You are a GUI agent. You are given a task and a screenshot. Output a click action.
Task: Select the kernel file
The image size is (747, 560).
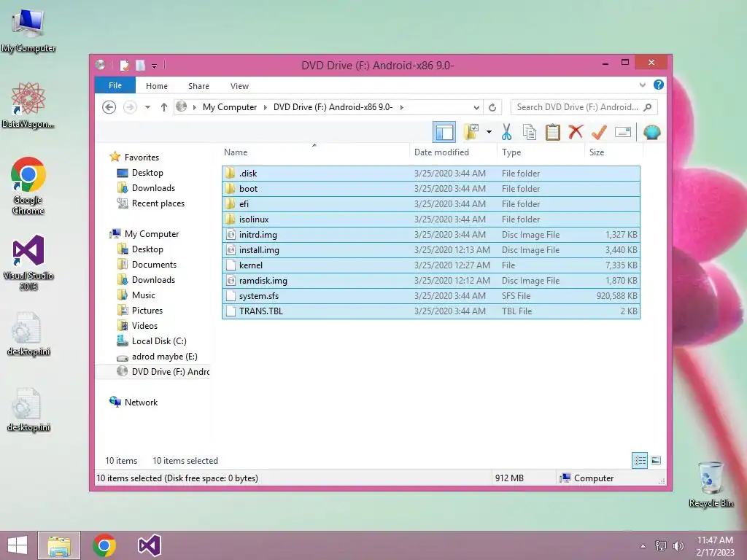[x=430, y=265]
